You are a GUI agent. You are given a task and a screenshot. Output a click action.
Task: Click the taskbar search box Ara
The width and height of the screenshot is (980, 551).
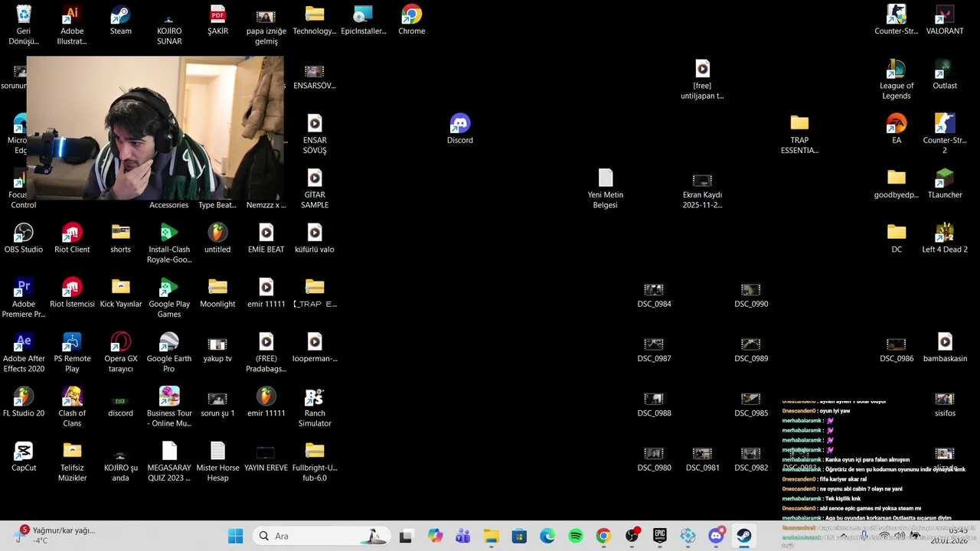pyautogui.click(x=322, y=536)
